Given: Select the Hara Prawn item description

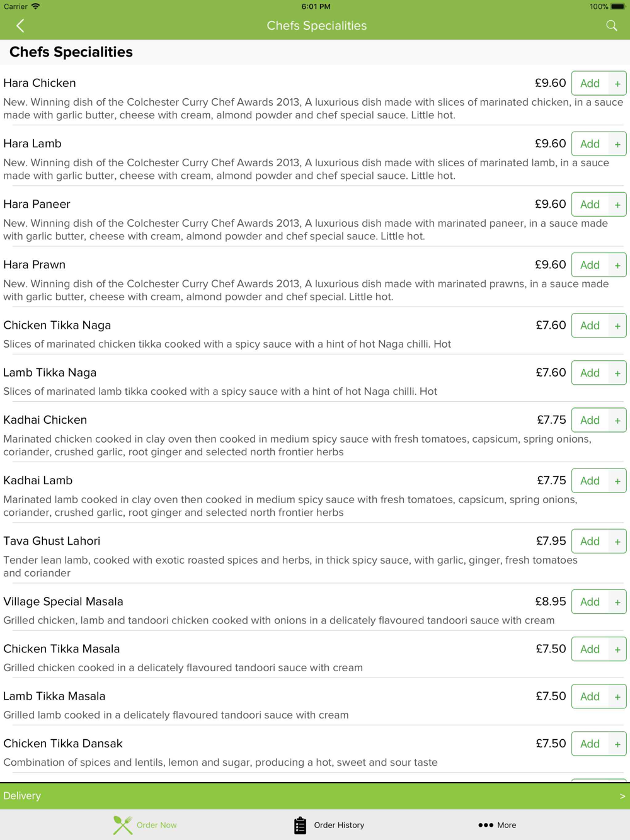Looking at the screenshot, I should click(x=306, y=290).
